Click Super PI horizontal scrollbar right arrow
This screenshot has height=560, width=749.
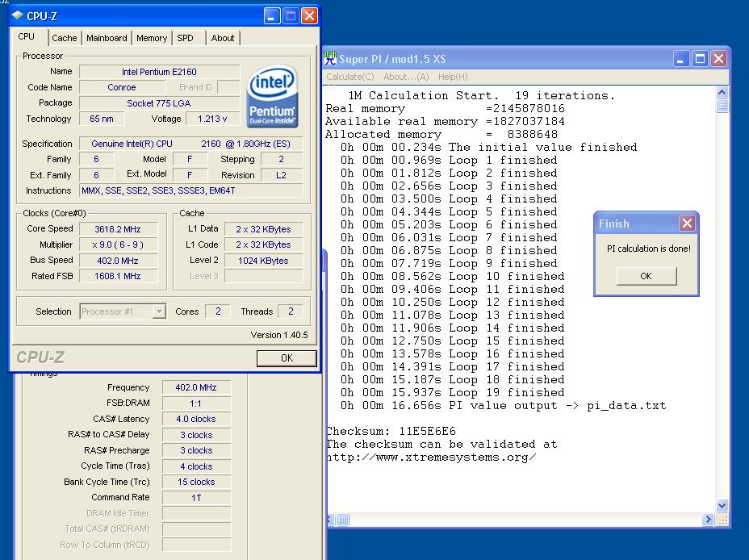click(708, 520)
